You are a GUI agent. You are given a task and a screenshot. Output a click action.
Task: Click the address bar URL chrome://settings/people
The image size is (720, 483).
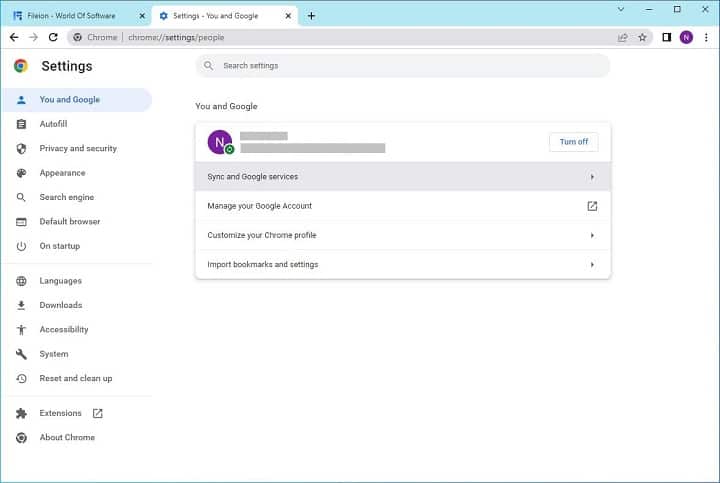pyautogui.click(x=176, y=38)
